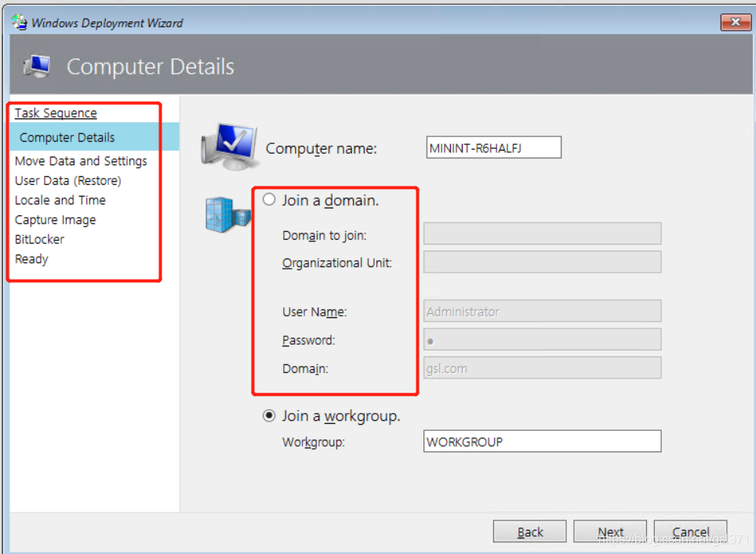
Task: Select the Join a domain radio button
Action: 269,200
